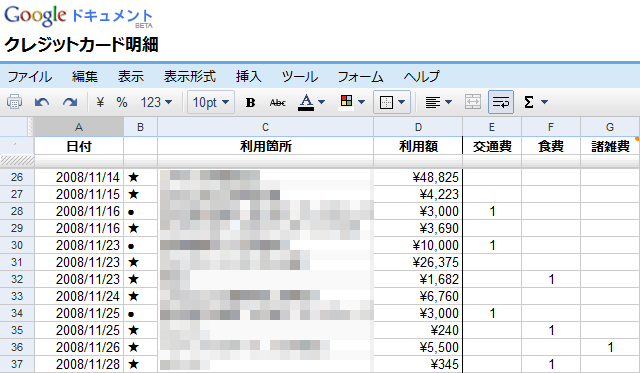
Task: Select column A header
Action: (x=79, y=127)
